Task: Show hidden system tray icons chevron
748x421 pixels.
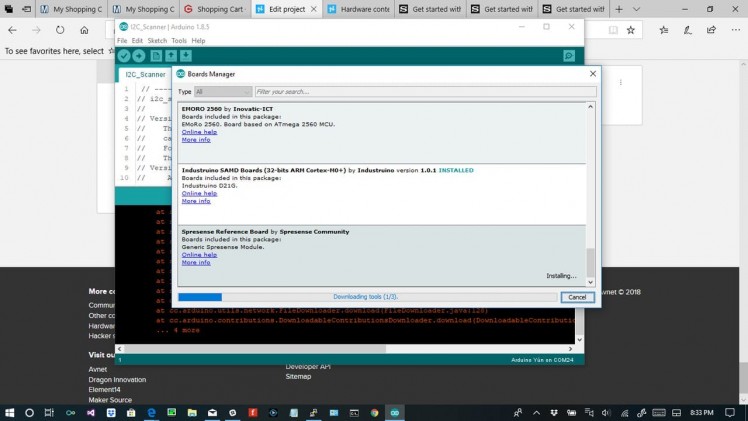Action: [536, 413]
